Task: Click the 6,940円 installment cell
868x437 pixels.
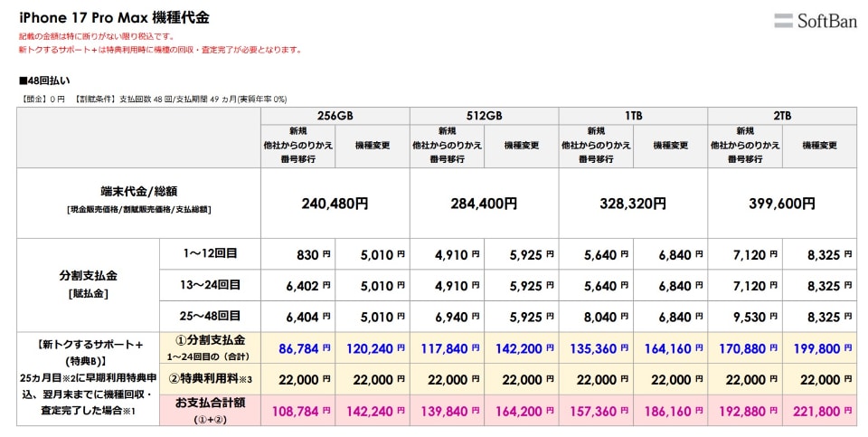Action: click(448, 317)
